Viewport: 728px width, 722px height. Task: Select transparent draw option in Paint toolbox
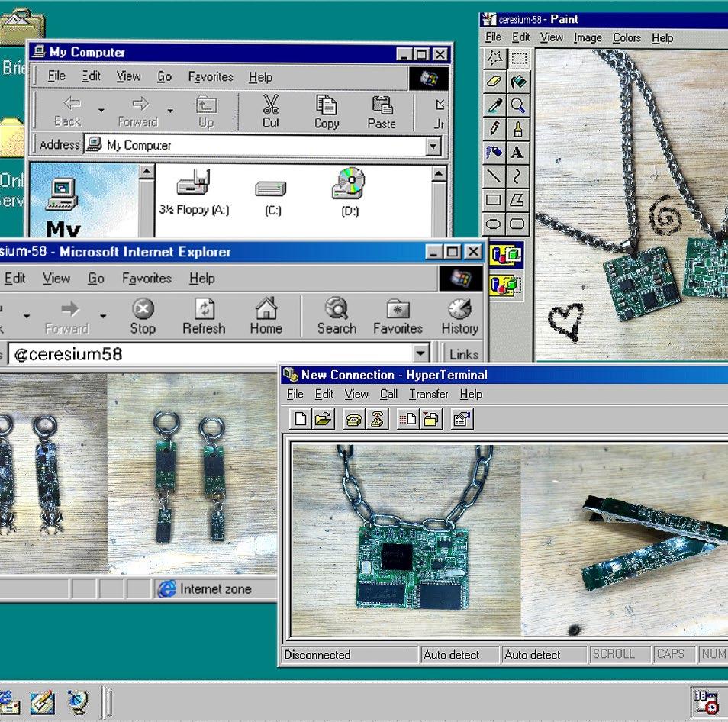(506, 284)
